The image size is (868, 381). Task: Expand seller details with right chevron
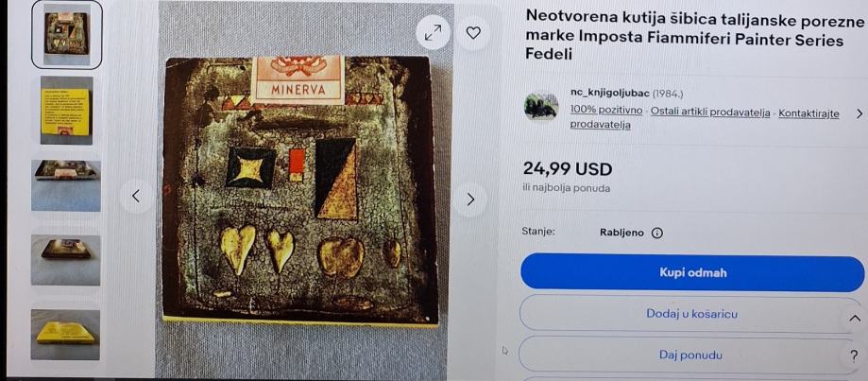[x=859, y=113]
